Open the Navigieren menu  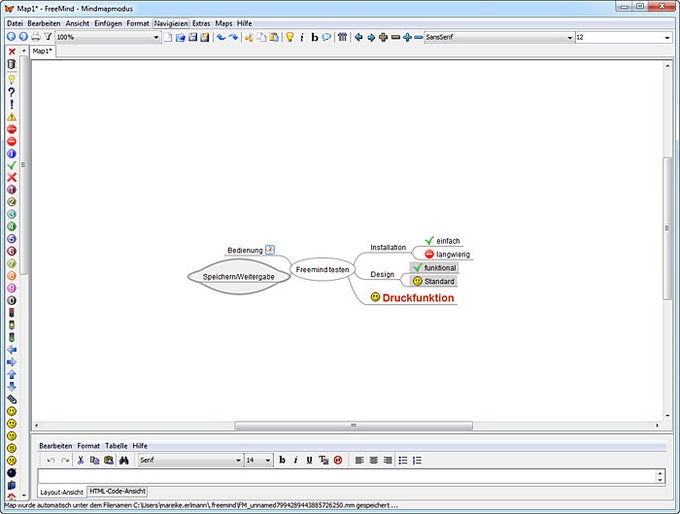pos(171,23)
